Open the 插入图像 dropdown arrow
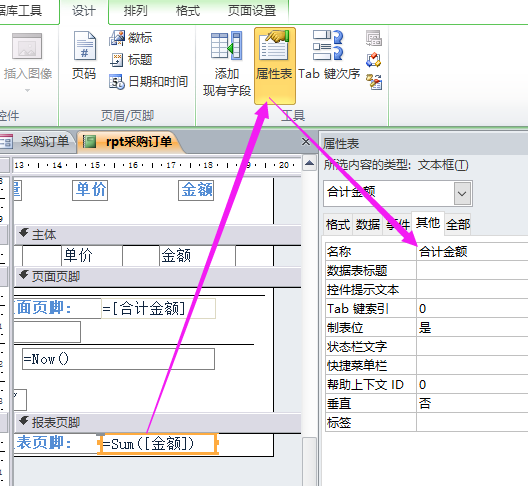 click(x=28, y=90)
